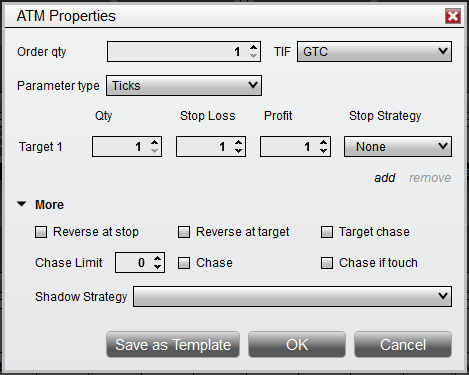
Task: Increase the Chase Limit value
Action: 157,259
